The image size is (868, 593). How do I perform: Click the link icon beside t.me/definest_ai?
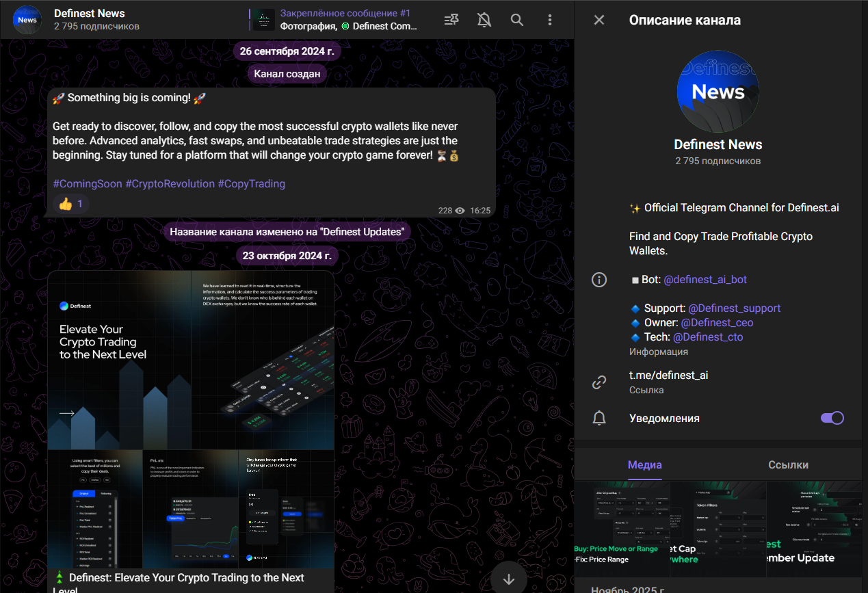[599, 382]
